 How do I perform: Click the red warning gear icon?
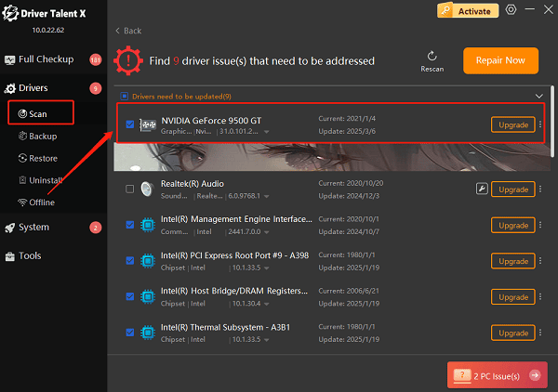128,60
